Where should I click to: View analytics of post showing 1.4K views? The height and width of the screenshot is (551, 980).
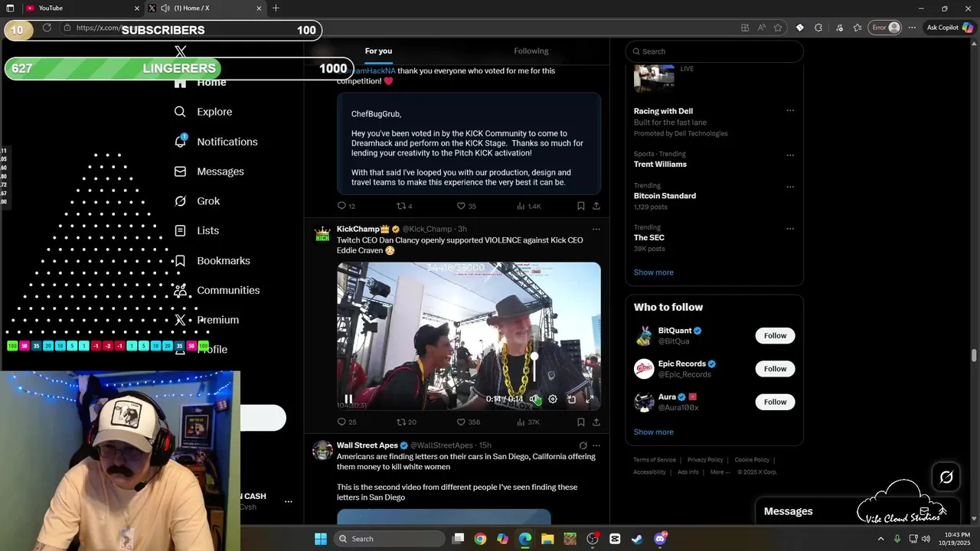pos(529,206)
